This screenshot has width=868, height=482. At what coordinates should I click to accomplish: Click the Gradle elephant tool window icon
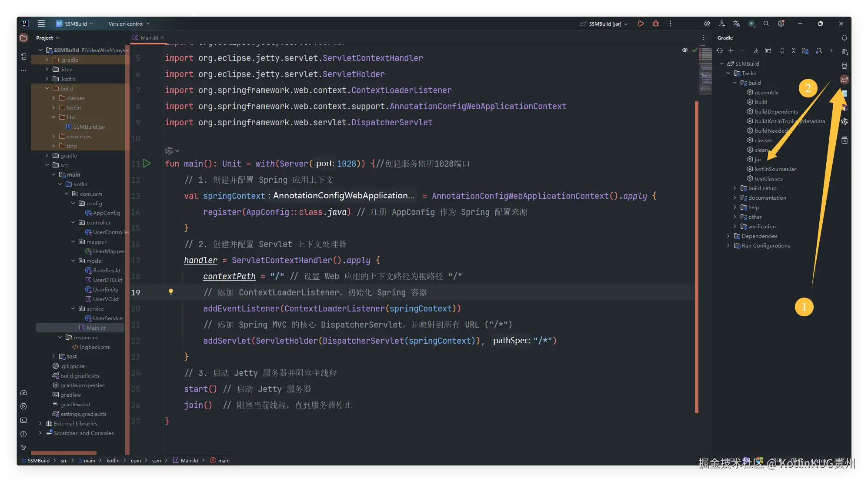point(845,80)
